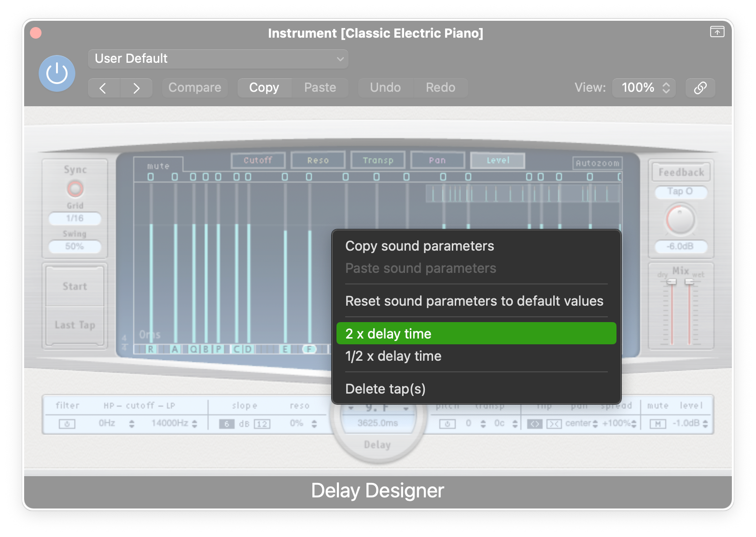Choose 2 x delay time menu item
Image resolution: width=756 pixels, height=537 pixels.
click(476, 334)
